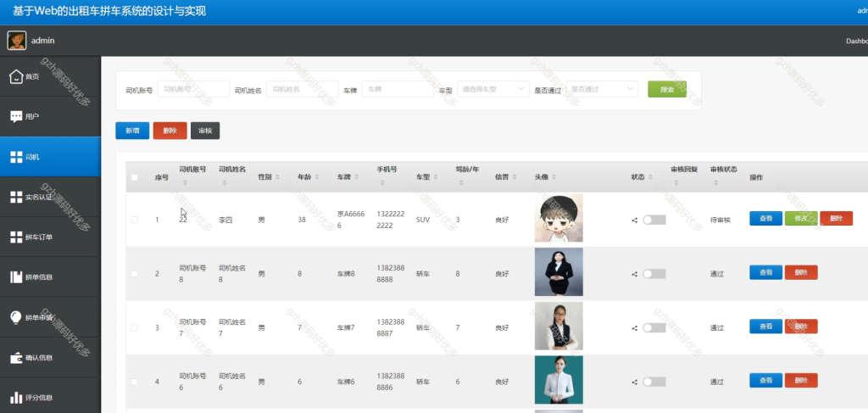This screenshot has height=413, width=868.
Task: Toggle the status slider in row 3
Action: pos(654,327)
